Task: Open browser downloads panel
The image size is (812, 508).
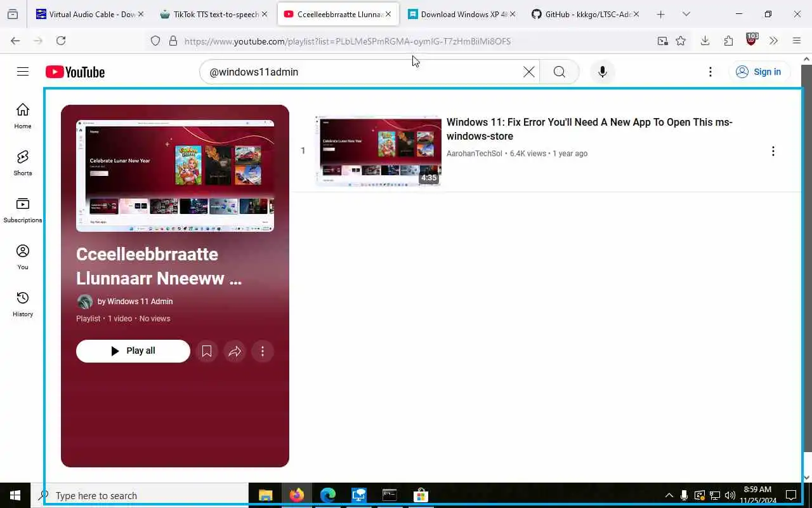Action: (705, 41)
